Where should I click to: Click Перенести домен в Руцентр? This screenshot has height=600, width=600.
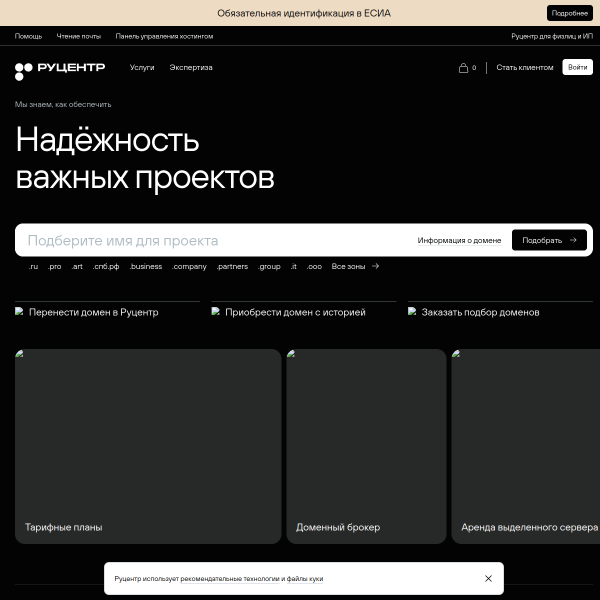[94, 312]
